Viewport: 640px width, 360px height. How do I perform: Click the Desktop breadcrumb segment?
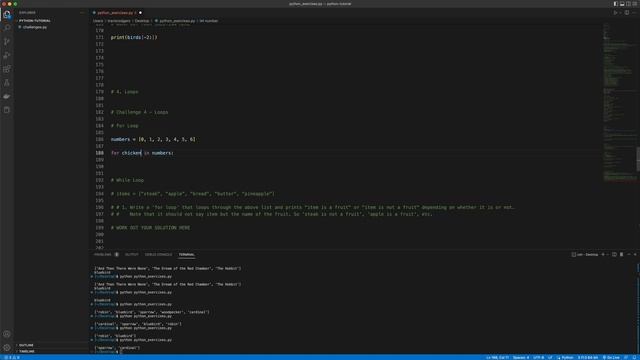point(142,21)
